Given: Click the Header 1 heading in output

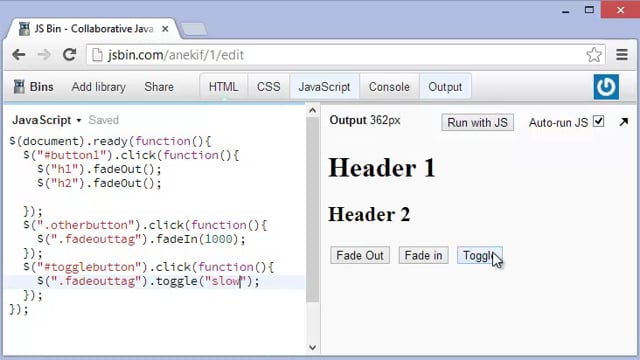Looking at the screenshot, I should pyautogui.click(x=382, y=168).
